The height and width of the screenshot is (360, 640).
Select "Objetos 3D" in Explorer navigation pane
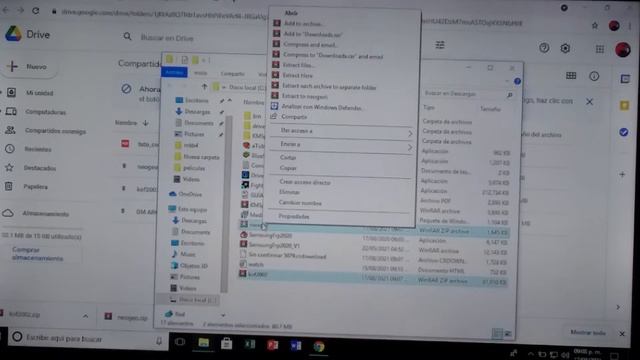tap(193, 266)
